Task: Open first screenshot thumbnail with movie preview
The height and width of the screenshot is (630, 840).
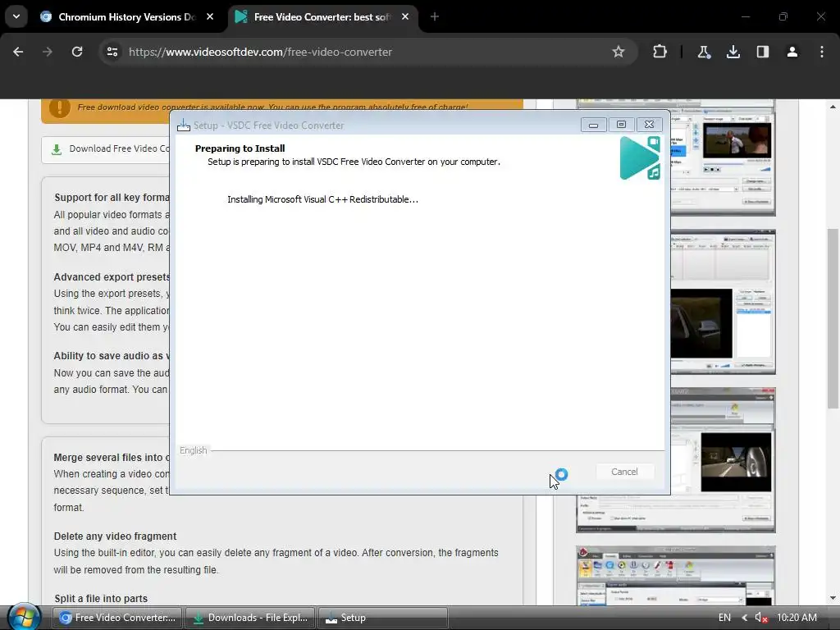Action: pos(723,157)
